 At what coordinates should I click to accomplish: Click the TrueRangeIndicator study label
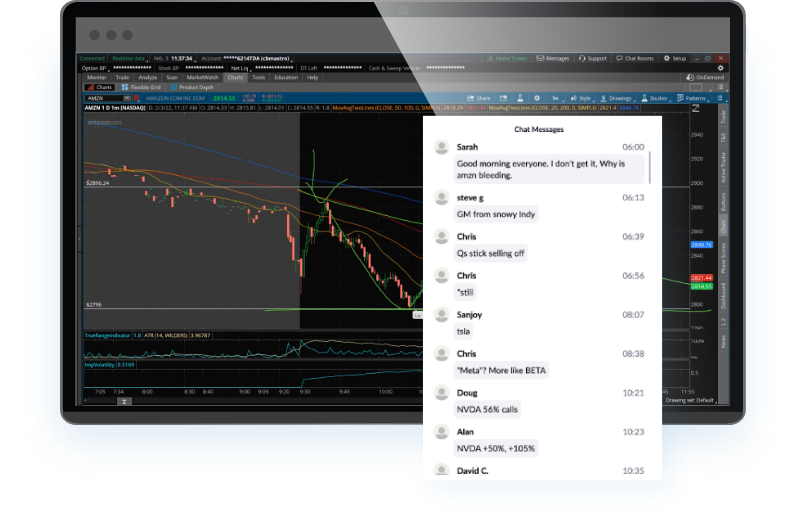click(108, 335)
